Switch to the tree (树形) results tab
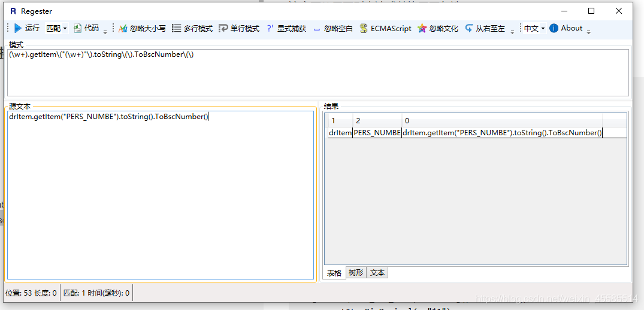 (355, 273)
